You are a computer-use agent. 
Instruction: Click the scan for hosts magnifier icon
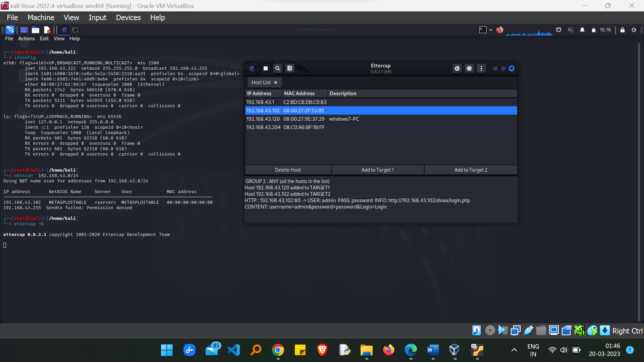tap(277, 68)
